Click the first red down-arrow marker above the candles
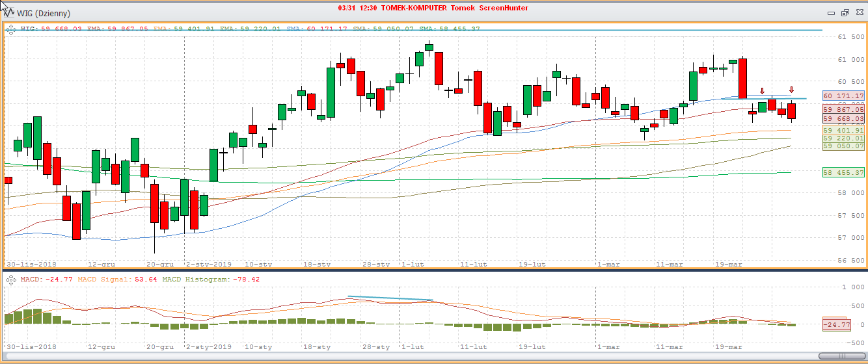 (762, 92)
